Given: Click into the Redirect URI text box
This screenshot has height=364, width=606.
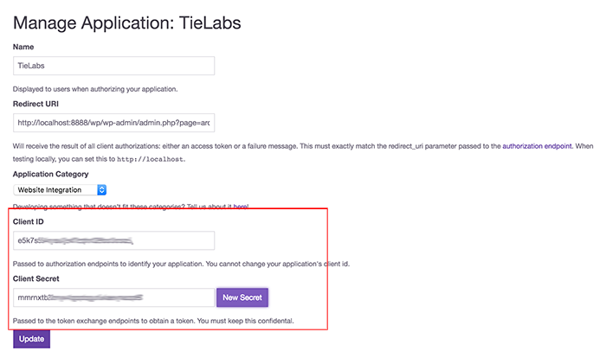Looking at the screenshot, I should [113, 123].
